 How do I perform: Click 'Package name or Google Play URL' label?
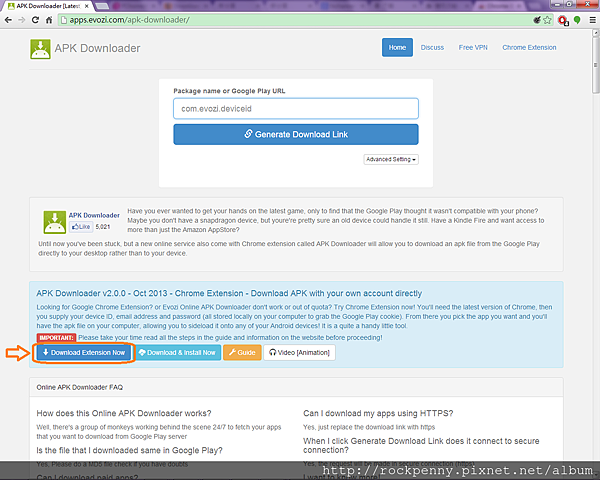(x=229, y=91)
